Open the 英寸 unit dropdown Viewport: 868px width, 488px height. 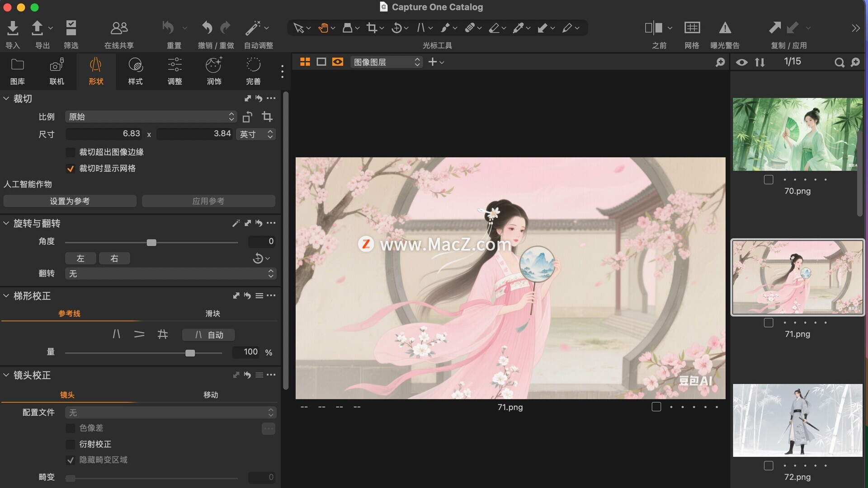(256, 134)
